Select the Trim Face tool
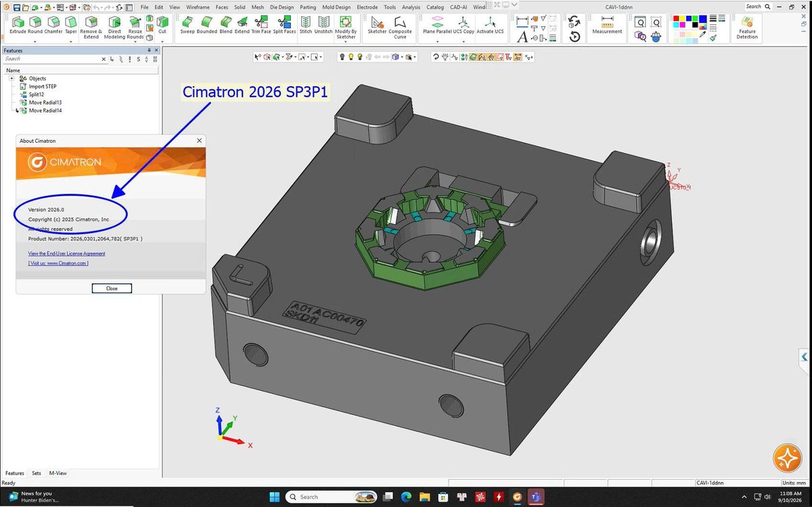The image size is (812, 507). (261, 26)
